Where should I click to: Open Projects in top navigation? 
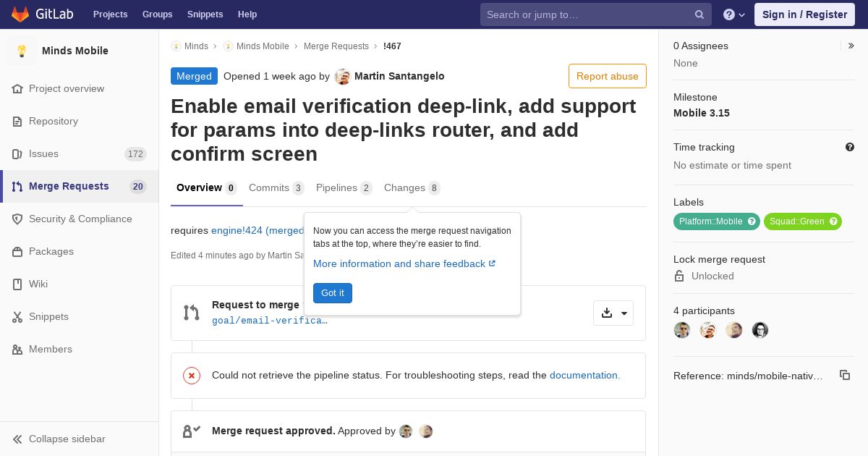[110, 14]
